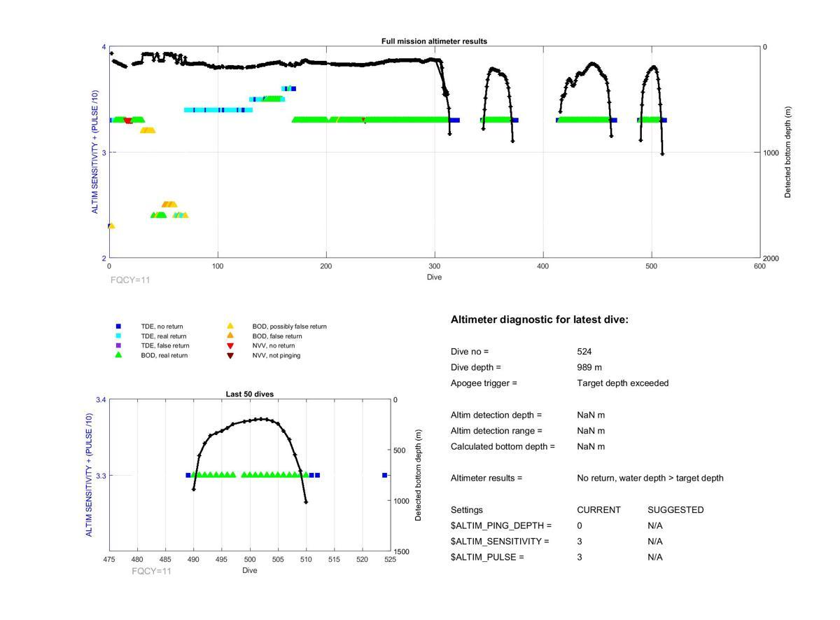Click the '$ALTIM_SENSITIVITY =' setting label
This screenshot has height=620, width=840.
tap(500, 542)
